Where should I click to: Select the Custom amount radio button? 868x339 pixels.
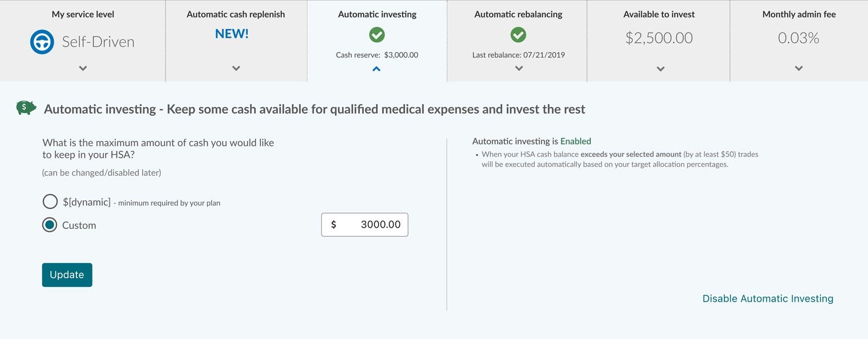(50, 225)
